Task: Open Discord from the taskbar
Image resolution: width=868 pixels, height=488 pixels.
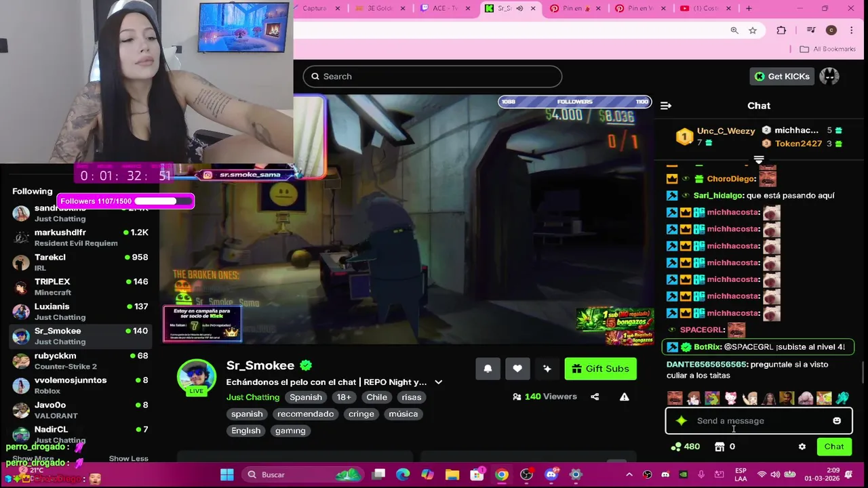Action: pos(551,474)
